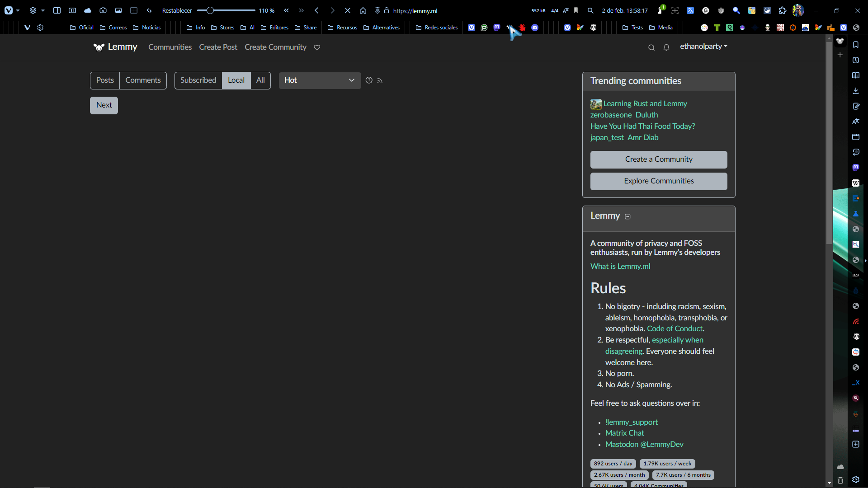
Task: Capture page with the camera icon
Action: tap(103, 10)
